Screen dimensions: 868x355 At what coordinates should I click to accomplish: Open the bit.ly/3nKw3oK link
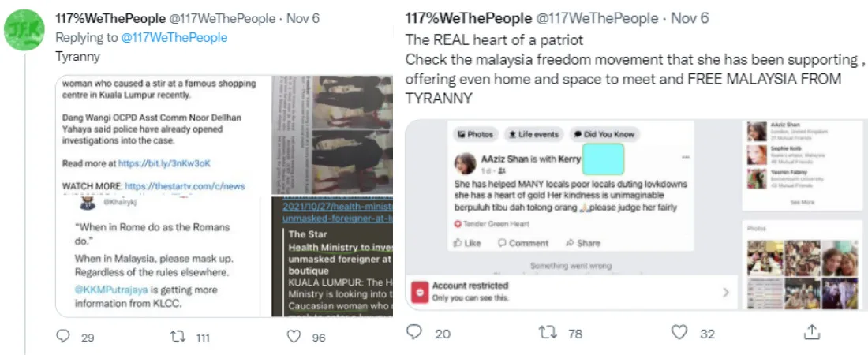tap(164, 163)
